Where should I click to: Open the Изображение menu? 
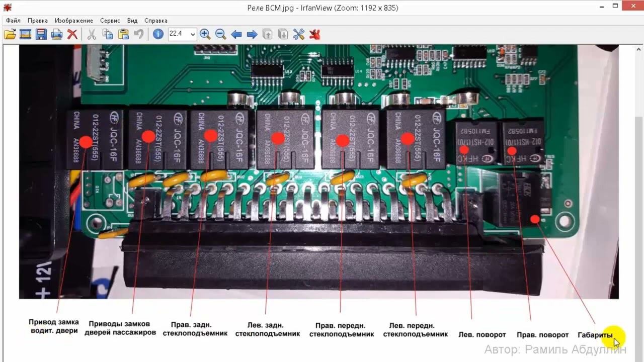tap(74, 21)
